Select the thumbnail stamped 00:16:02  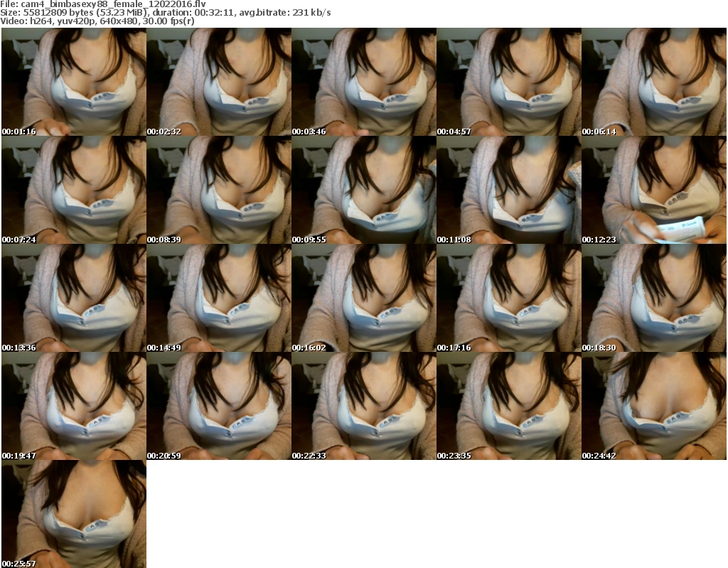point(364,298)
